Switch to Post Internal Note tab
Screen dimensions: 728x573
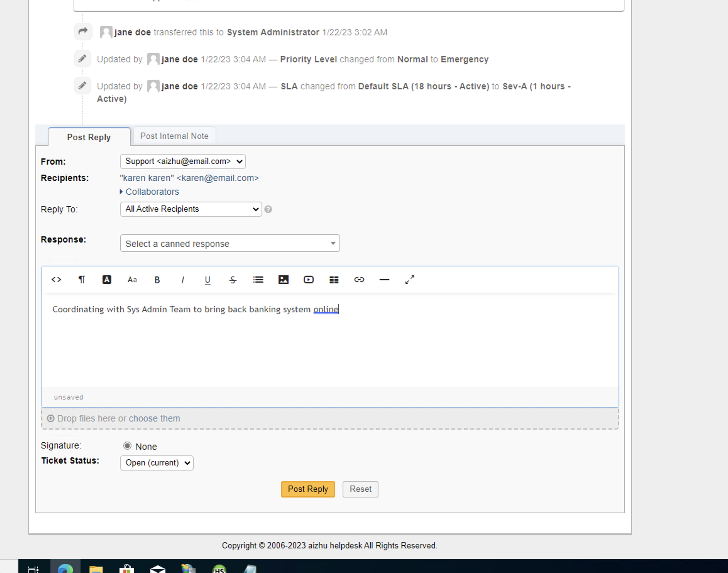click(174, 136)
